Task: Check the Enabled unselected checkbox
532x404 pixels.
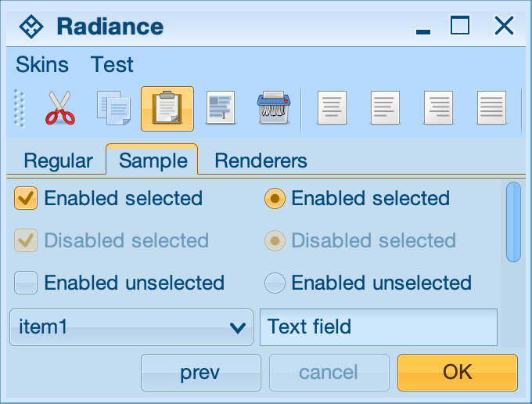Action: point(26,283)
